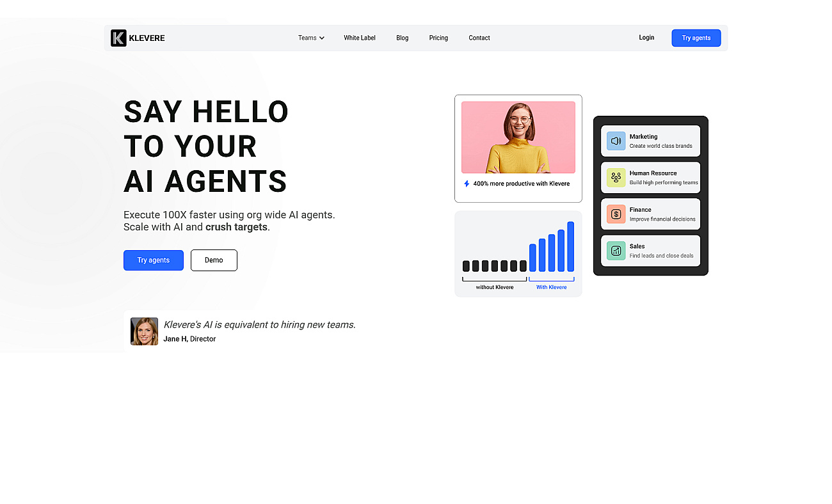The image size is (832, 504).
Task: Open the Pricing page
Action: (x=438, y=38)
